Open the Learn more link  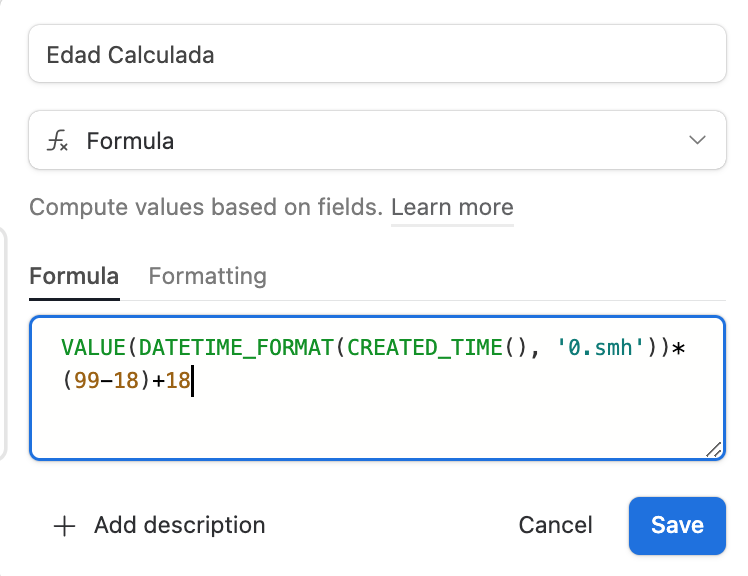point(452,208)
